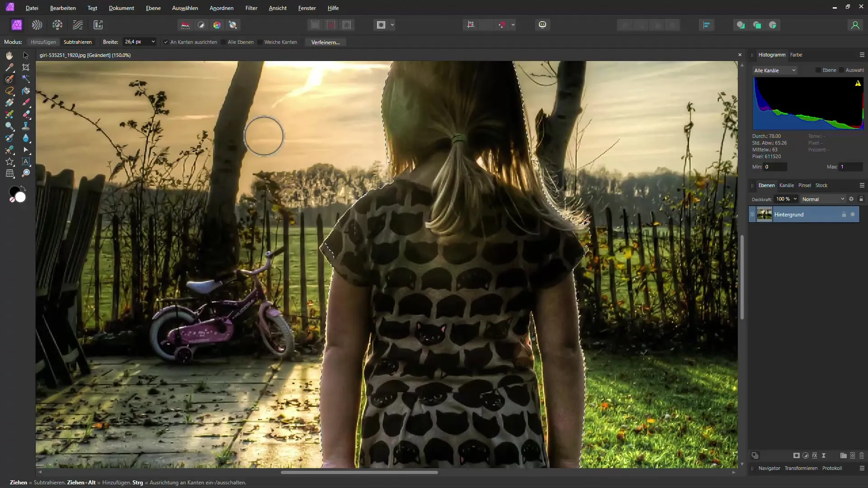Open the Alle Kanäle channel dropdown

click(774, 70)
